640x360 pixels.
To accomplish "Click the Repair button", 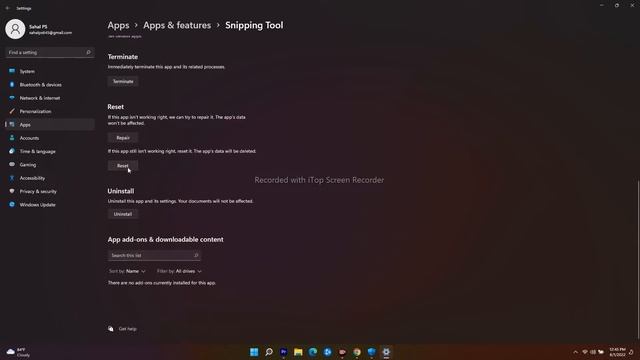I will coord(123,138).
